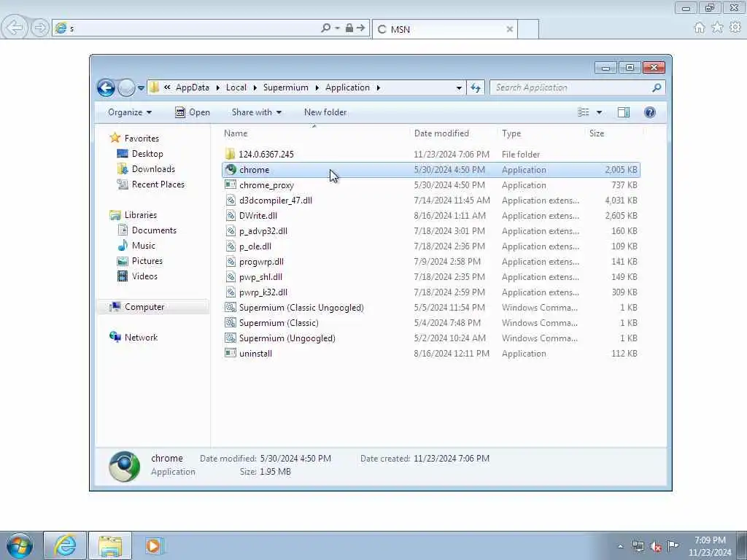The image size is (747, 560).
Task: Select the p_advp32.dll file icon
Action: point(231,231)
